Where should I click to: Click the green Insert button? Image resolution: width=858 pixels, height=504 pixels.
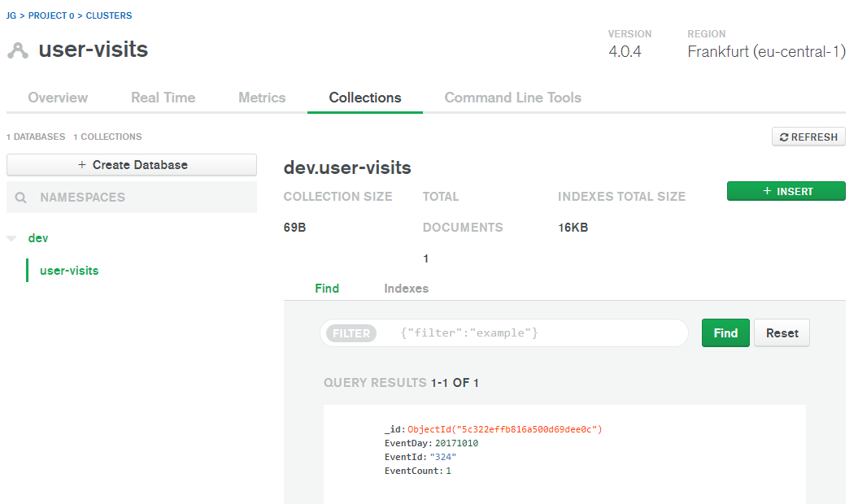point(786,191)
